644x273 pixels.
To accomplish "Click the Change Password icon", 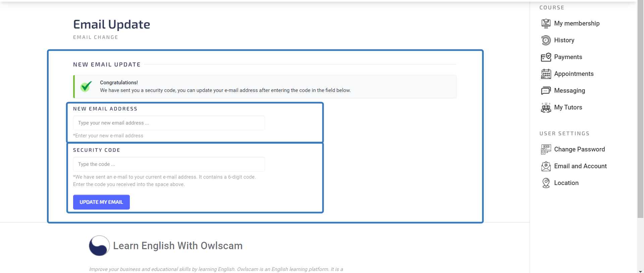I will click(546, 149).
